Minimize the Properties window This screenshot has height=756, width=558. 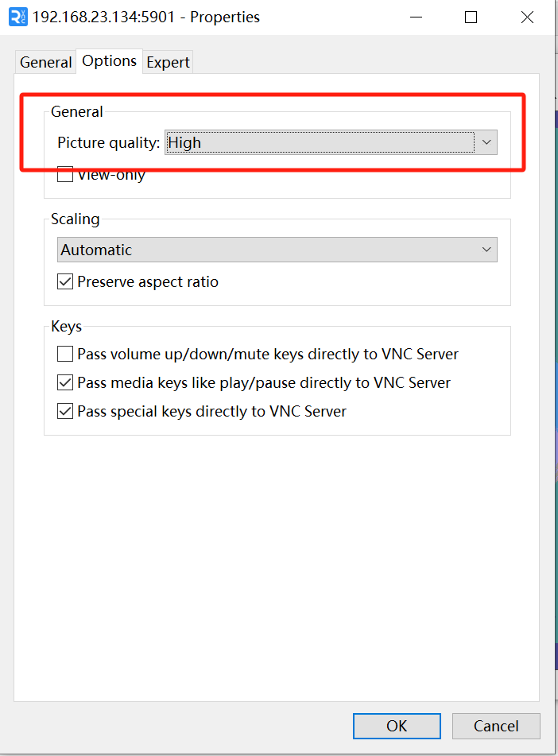click(x=417, y=17)
